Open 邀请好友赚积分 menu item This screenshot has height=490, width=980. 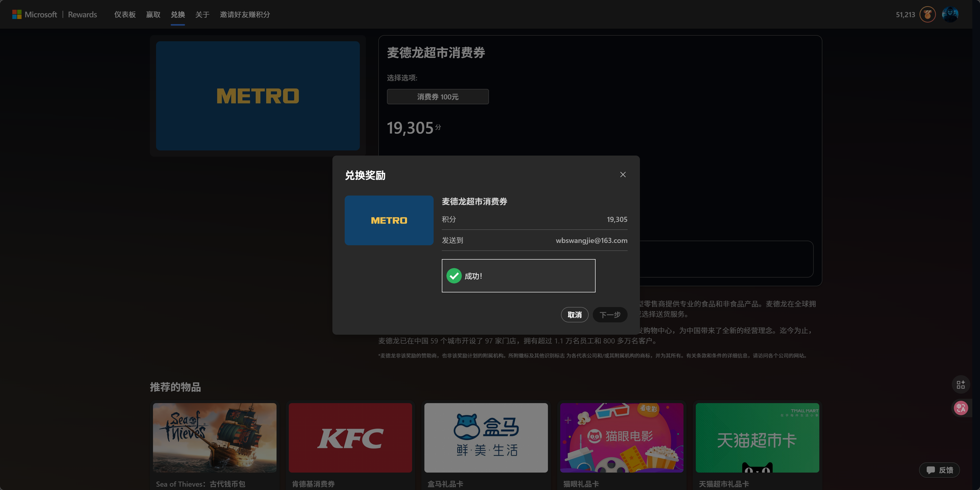tap(245, 14)
